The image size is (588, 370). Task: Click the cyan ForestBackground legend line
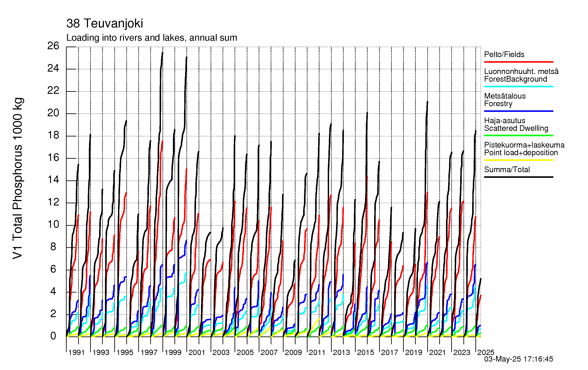(519, 86)
